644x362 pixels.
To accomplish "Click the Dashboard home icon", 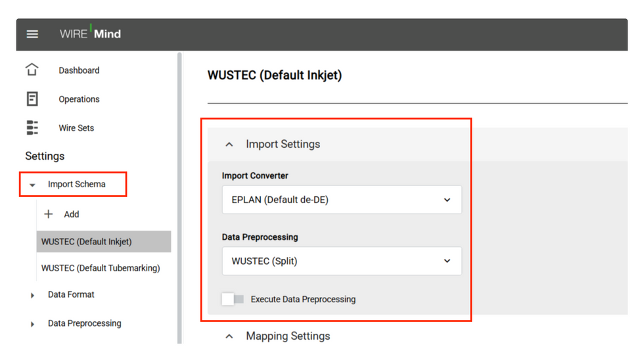I will coord(32,70).
